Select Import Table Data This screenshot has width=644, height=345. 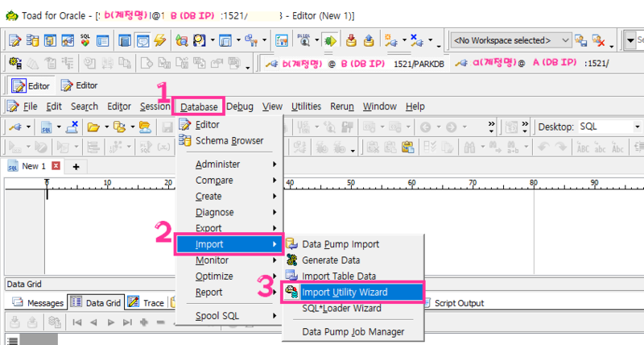353,276
